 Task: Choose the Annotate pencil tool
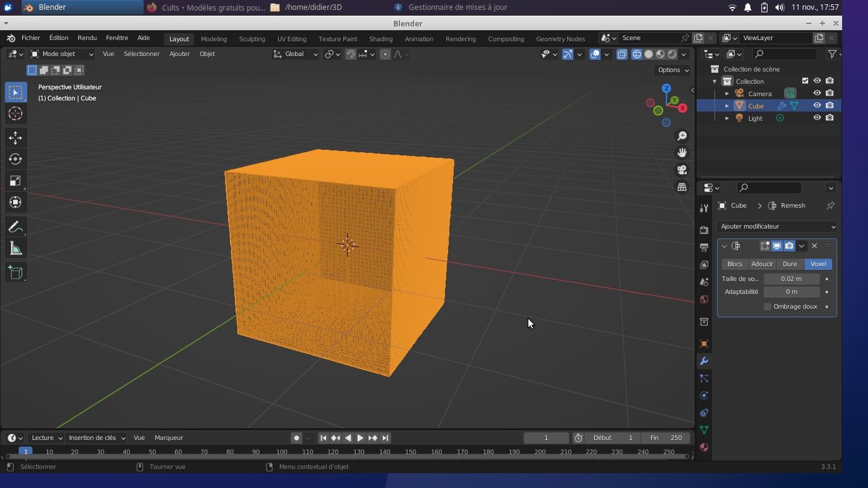click(15, 227)
